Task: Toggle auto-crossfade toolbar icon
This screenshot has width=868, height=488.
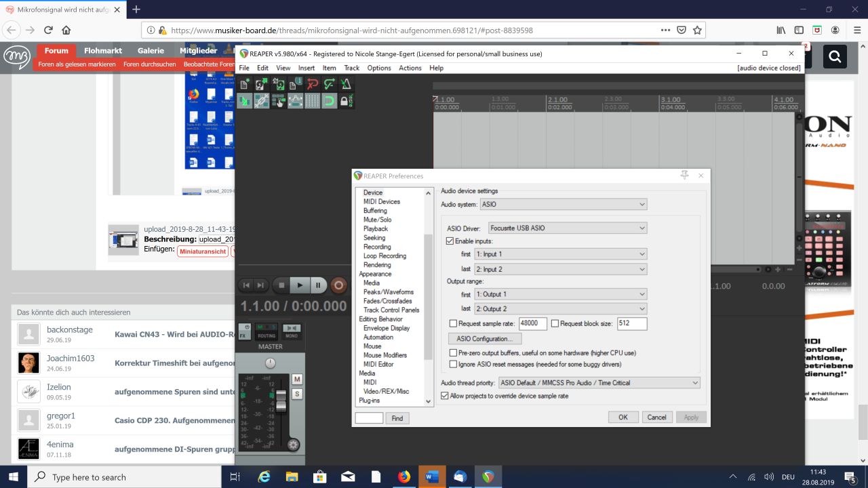Action: tap(245, 101)
